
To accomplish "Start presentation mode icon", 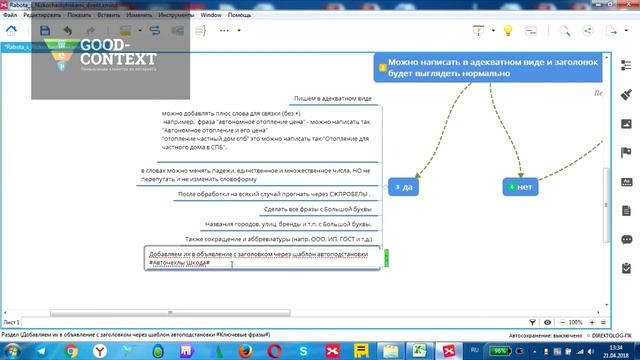I will pyautogui.click(x=478, y=31).
